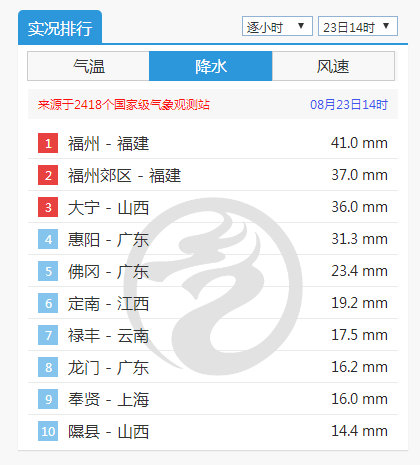Click the 08月23日14时 timestamp text

click(x=349, y=105)
